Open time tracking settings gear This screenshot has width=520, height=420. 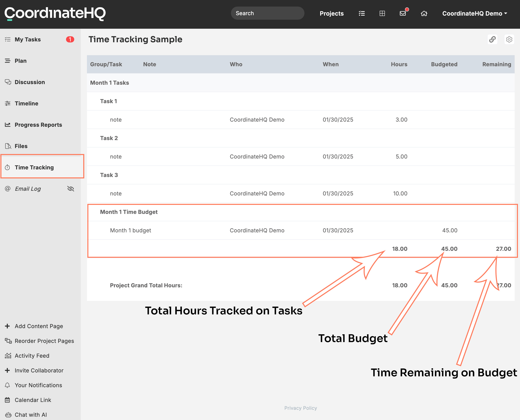tap(509, 39)
